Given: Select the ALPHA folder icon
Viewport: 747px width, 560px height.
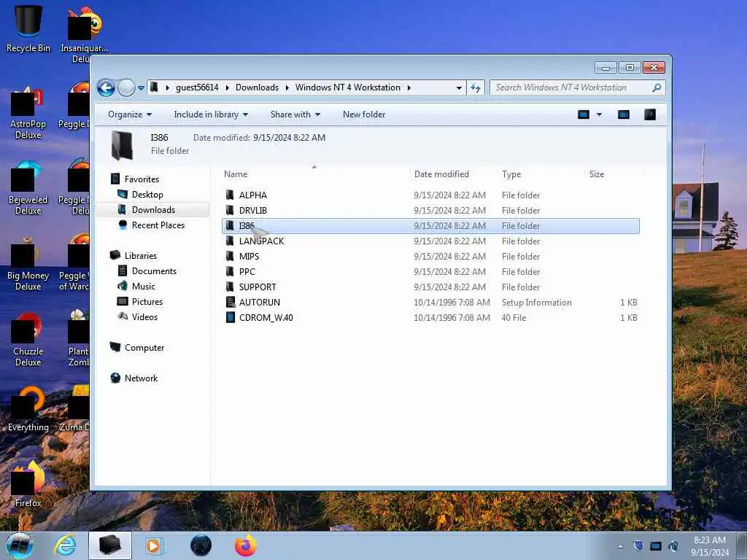Looking at the screenshot, I should [x=230, y=195].
